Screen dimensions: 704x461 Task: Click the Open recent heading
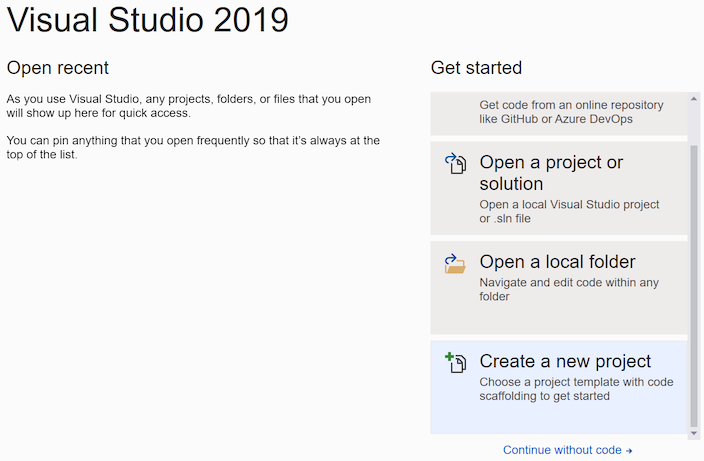pos(58,68)
